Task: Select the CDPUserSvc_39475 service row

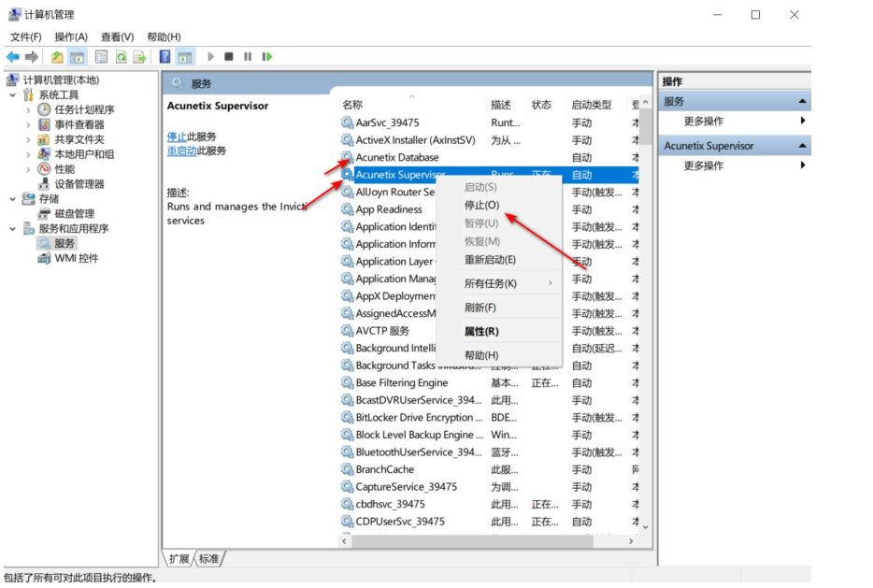Action: [489, 522]
